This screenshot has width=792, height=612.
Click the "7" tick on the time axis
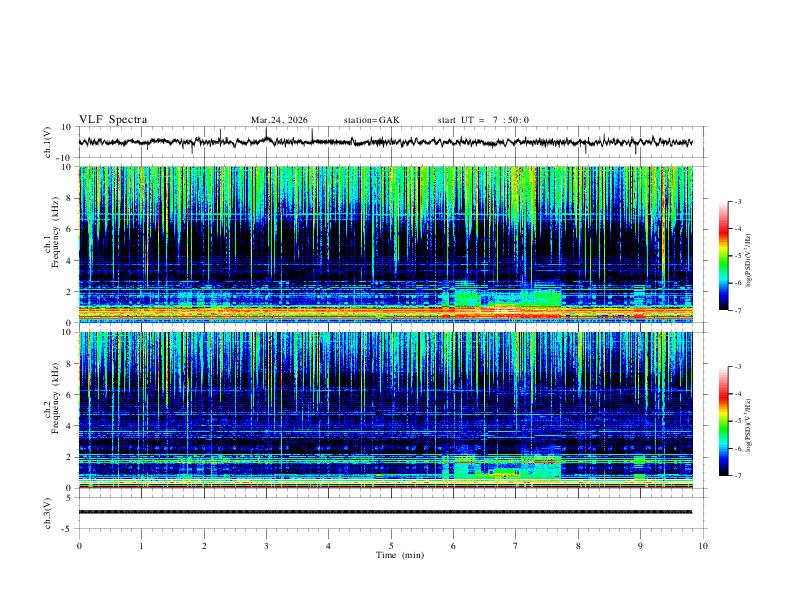(x=516, y=546)
